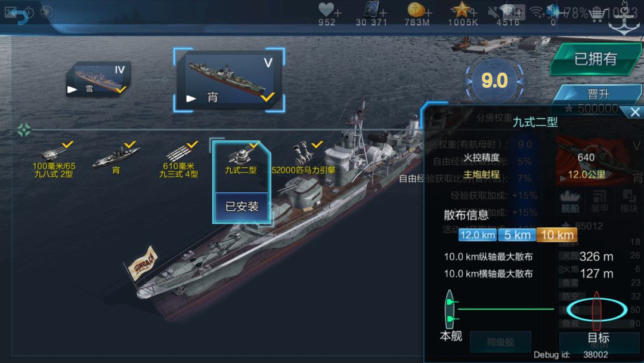Close the 九式二型 info panel
This screenshot has width=644, height=363.
coord(635,112)
